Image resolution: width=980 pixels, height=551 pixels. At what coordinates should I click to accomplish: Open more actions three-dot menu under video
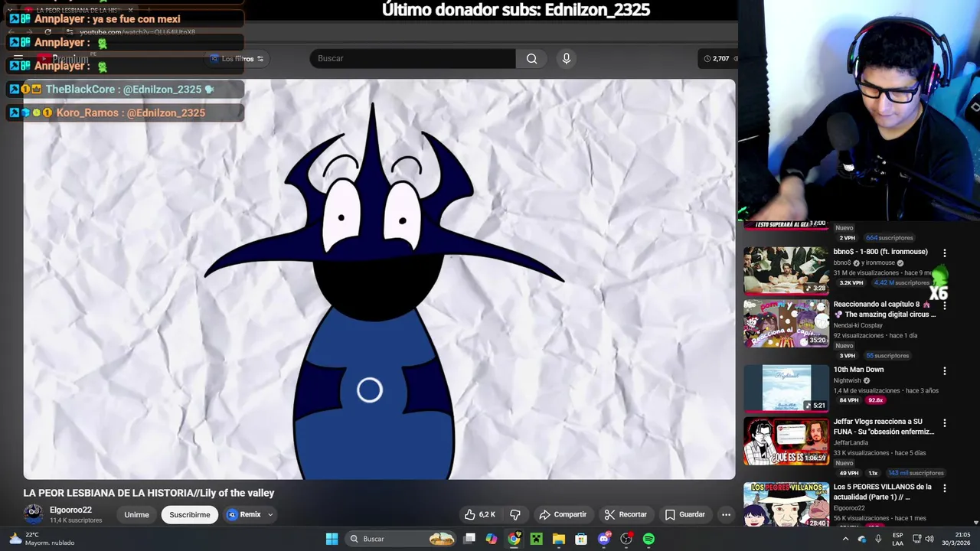coord(726,514)
